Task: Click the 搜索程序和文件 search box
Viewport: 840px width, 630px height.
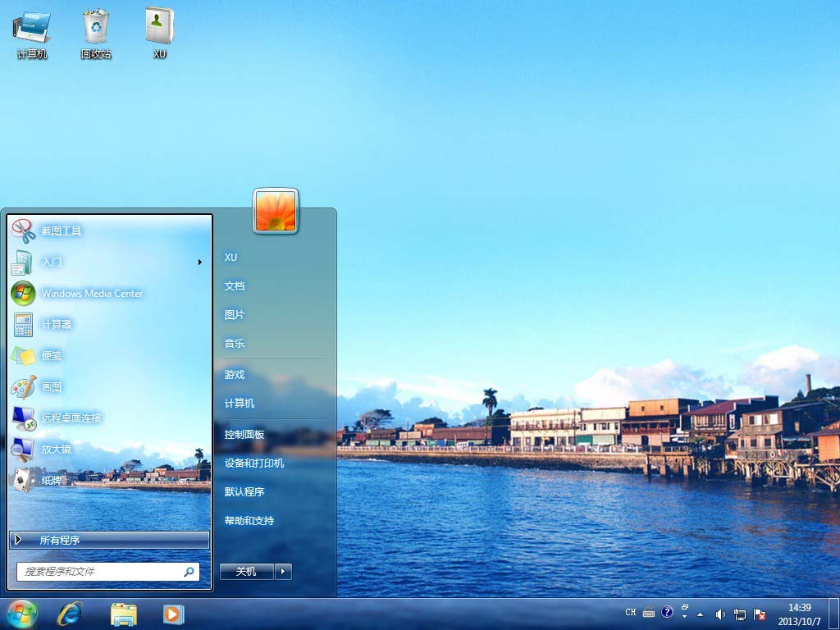Action: point(100,572)
